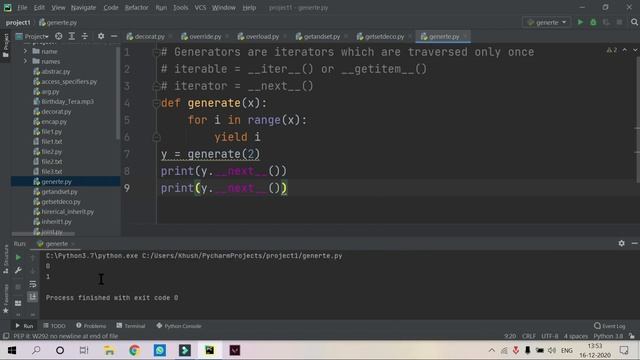
Task: Open the Tools menu
Action: click(180, 7)
